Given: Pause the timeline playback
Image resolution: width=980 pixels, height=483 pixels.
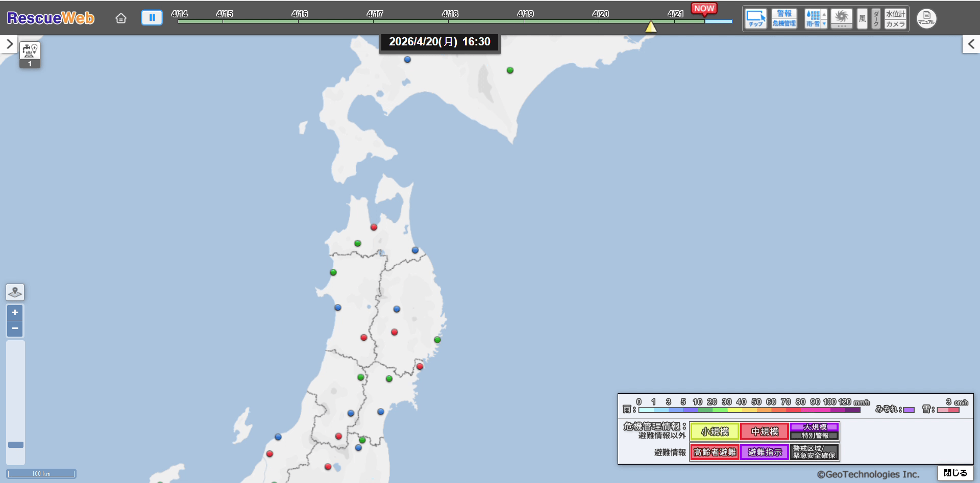Looking at the screenshot, I should point(152,18).
